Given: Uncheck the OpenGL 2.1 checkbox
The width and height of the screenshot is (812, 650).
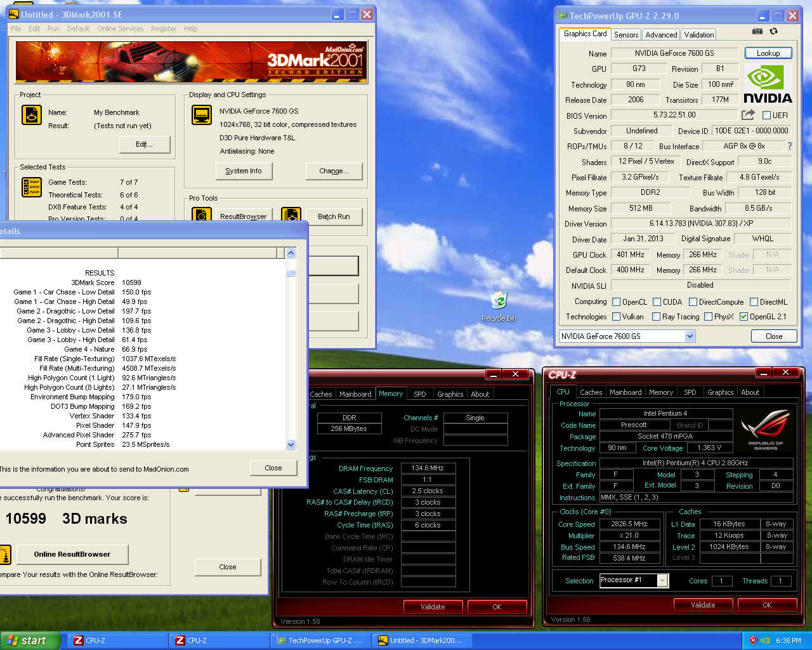Looking at the screenshot, I should 743,317.
